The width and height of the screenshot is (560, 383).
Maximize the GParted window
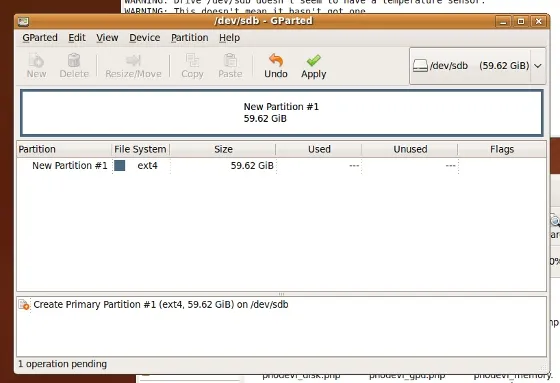point(521,21)
